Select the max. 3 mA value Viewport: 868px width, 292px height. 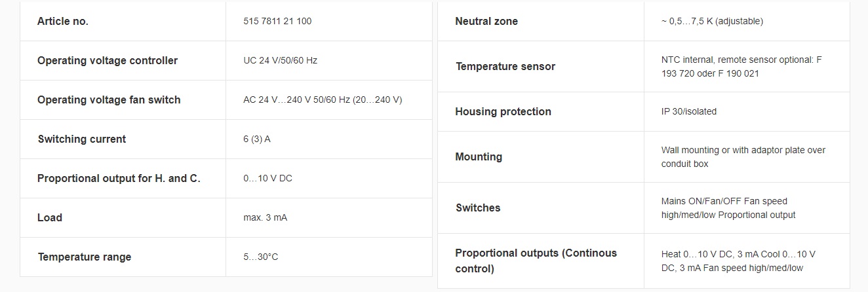(265, 217)
